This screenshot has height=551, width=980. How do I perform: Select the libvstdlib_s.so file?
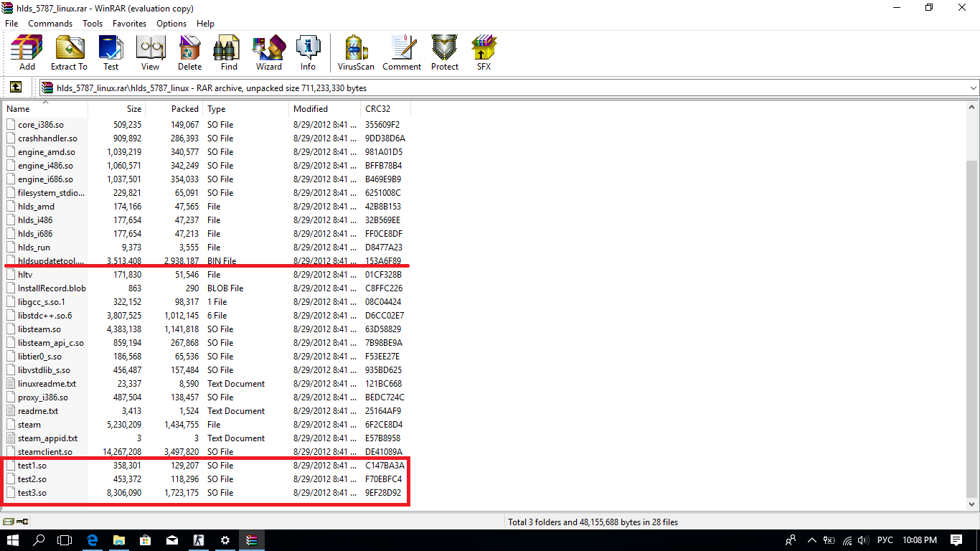[x=44, y=370]
